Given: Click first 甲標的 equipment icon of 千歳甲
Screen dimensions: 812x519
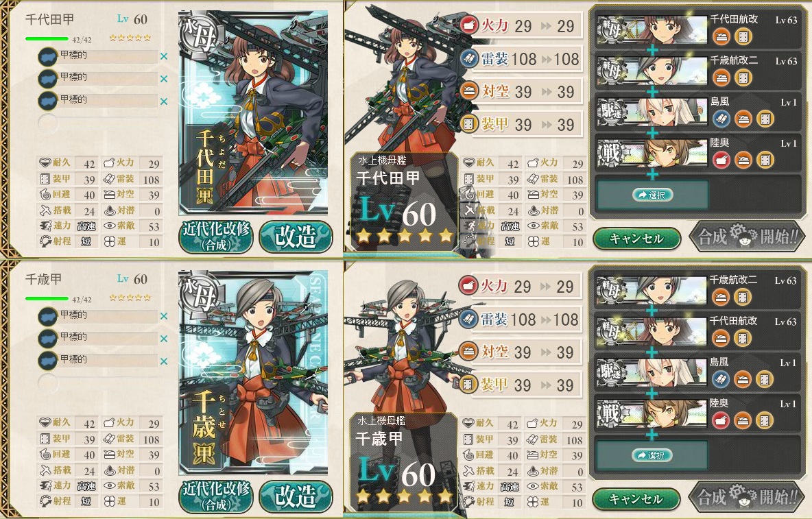Looking at the screenshot, I should (47, 316).
